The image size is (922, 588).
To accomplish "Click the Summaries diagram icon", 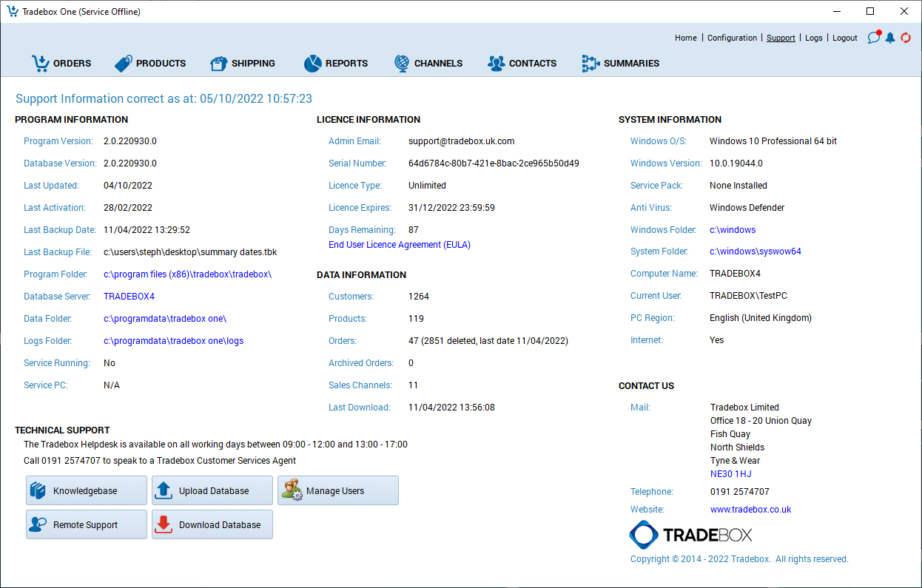I will [590, 64].
